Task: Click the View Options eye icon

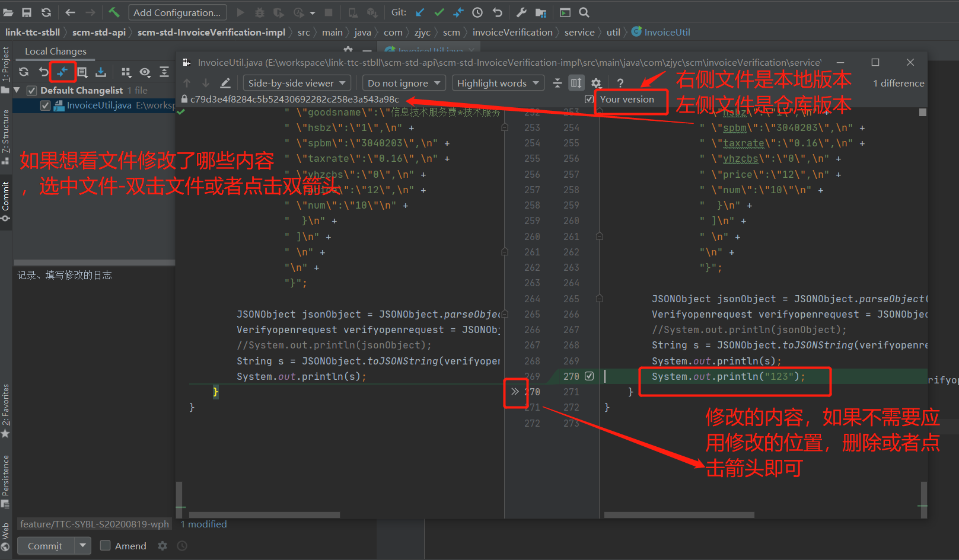Action: [145, 72]
